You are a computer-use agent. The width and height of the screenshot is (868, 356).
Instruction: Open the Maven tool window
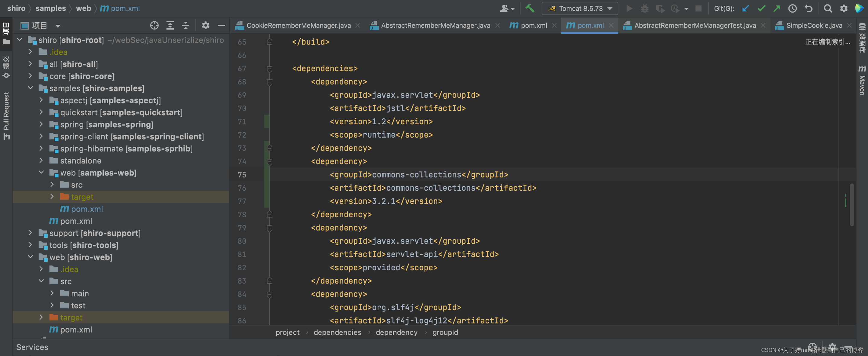(x=862, y=81)
